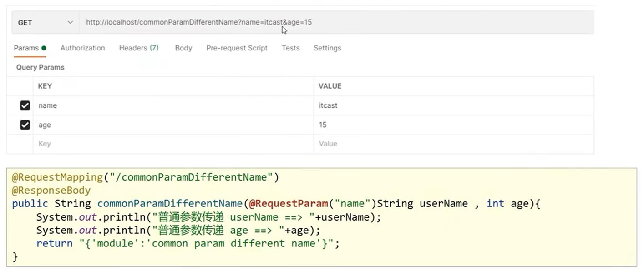This screenshot has width=644, height=271.
Task: Click the @ResponseBody annotation
Action: coord(51,190)
